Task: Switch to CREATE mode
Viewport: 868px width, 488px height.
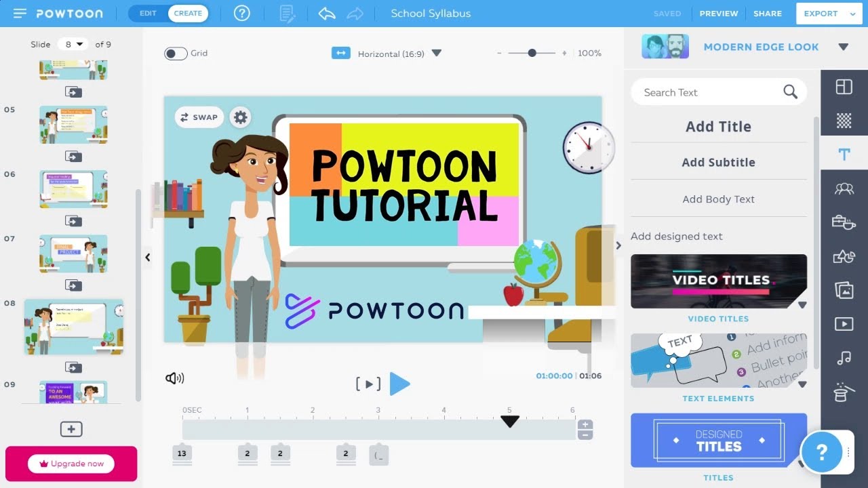Action: (188, 13)
